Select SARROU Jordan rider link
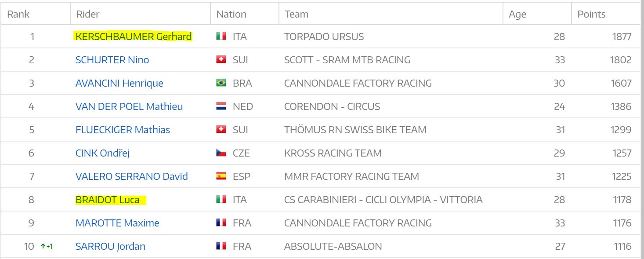 tap(110, 246)
